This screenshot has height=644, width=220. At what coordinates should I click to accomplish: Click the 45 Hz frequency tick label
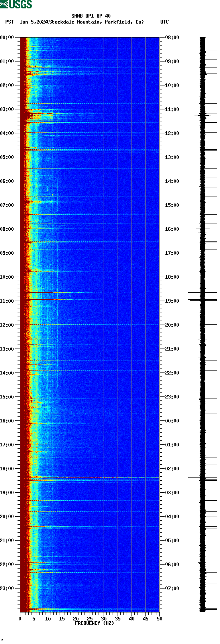[145, 619]
